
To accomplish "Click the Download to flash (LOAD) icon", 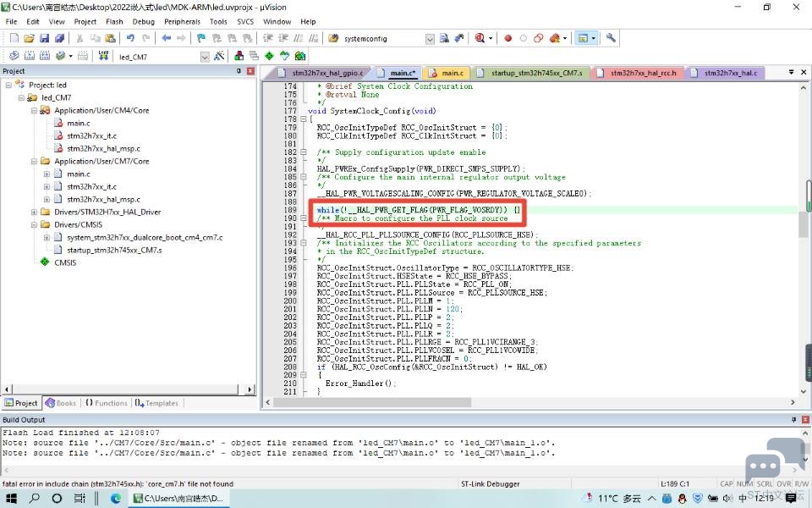I will coord(103,56).
